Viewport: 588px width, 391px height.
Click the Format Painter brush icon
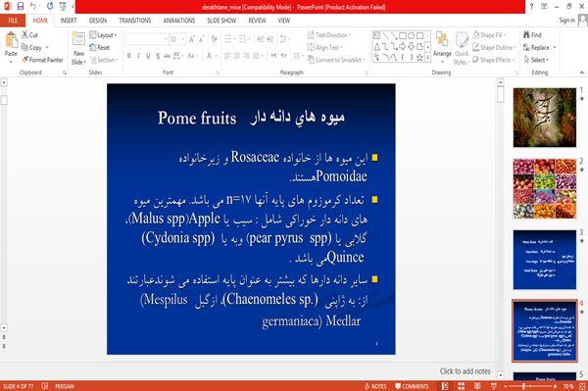click(25, 60)
